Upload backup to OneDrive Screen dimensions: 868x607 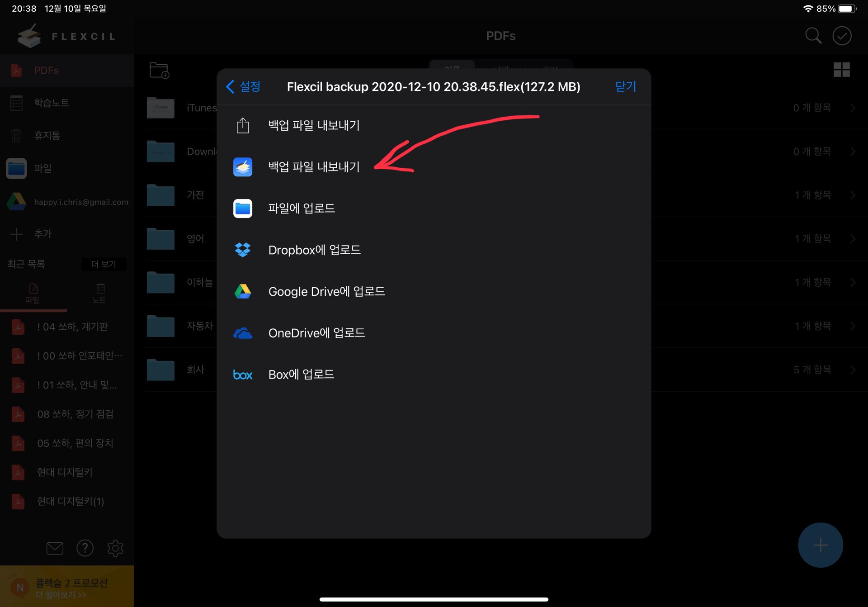pos(316,333)
